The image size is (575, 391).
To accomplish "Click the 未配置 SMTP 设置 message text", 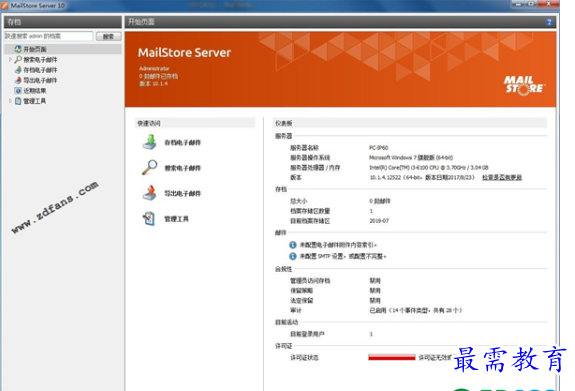I will tap(343, 256).
